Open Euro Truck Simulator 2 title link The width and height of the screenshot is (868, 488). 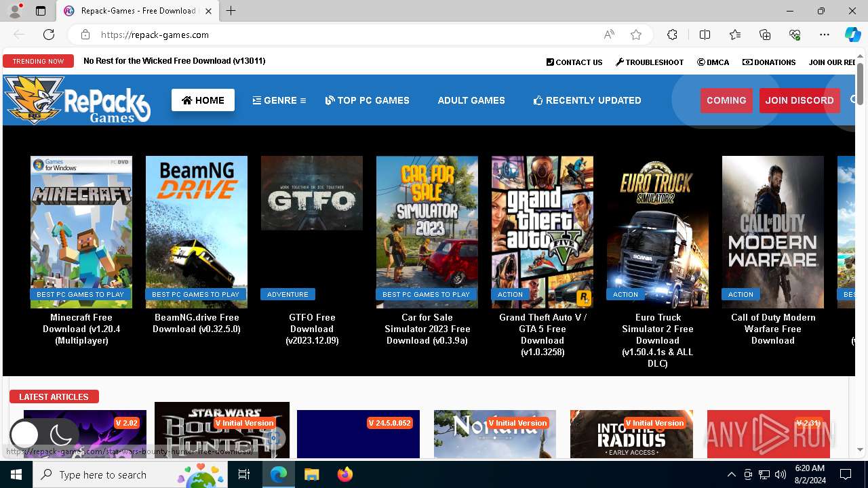pyautogui.click(x=658, y=340)
